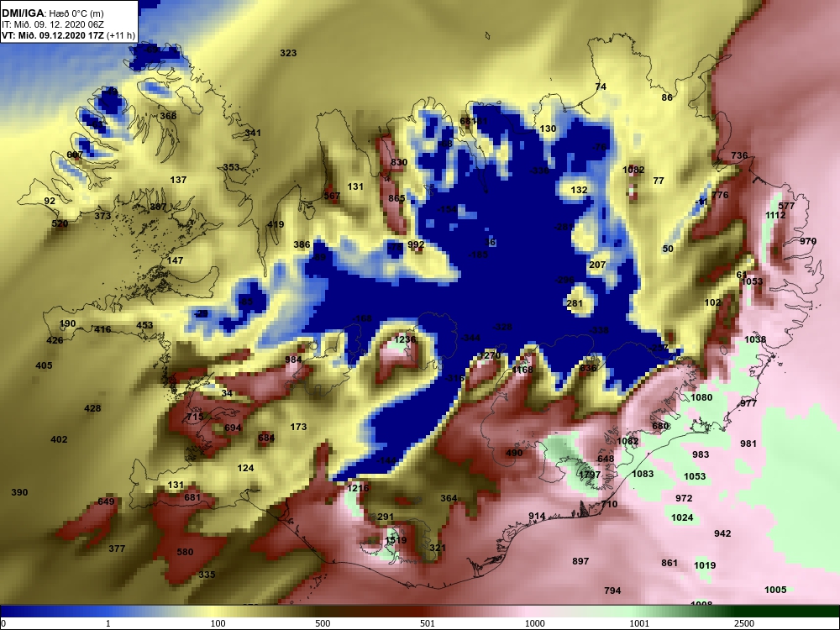Screen dimensions: 840x630
Task: Click the map value 341
Action: coord(253,133)
